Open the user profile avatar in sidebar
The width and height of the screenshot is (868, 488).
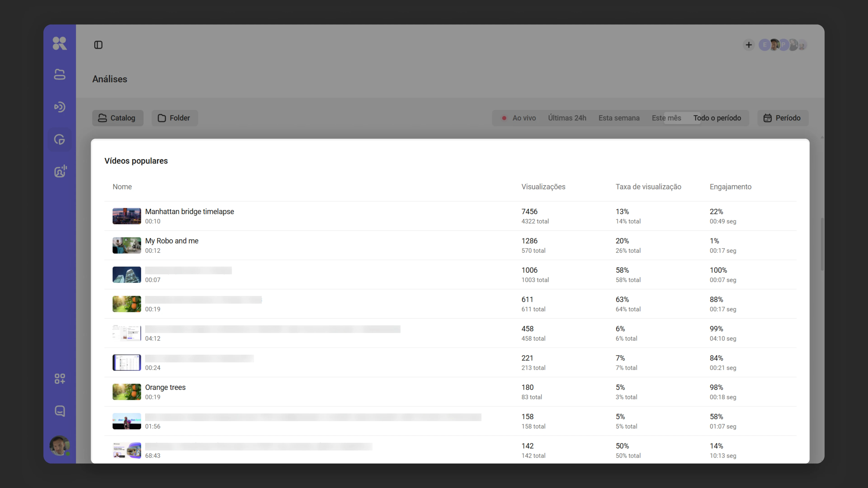(60, 446)
